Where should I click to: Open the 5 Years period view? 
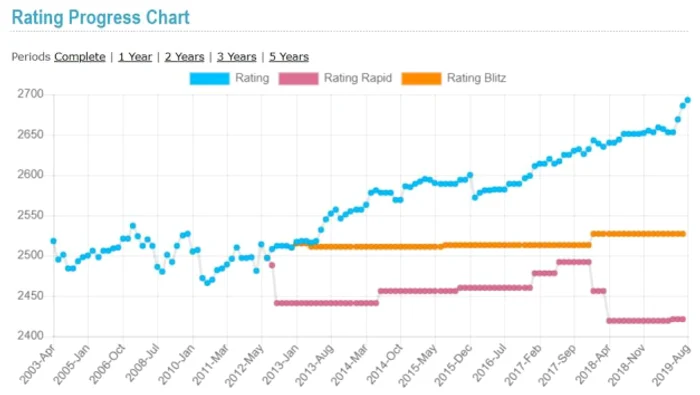click(289, 57)
